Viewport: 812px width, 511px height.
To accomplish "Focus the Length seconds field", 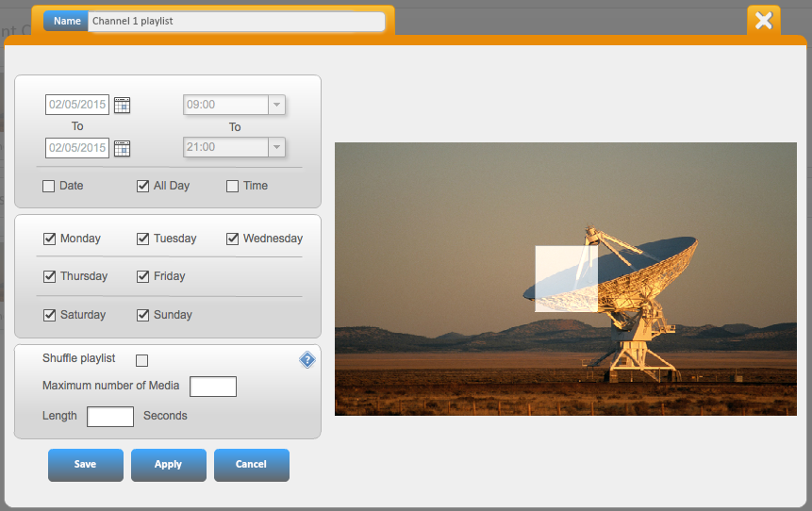I will (110, 417).
